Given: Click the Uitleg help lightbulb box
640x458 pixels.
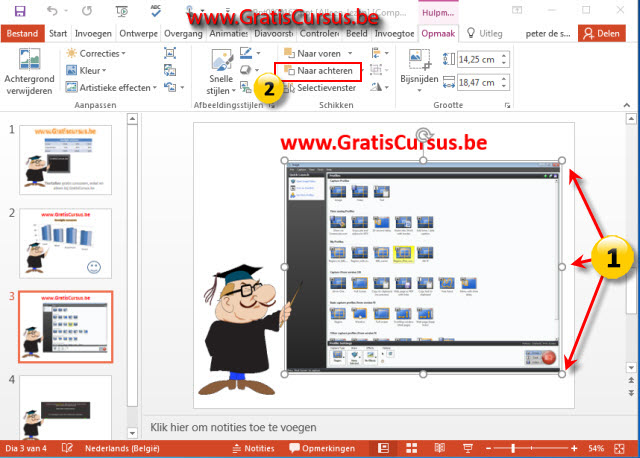Looking at the screenshot, I should click(x=484, y=33).
